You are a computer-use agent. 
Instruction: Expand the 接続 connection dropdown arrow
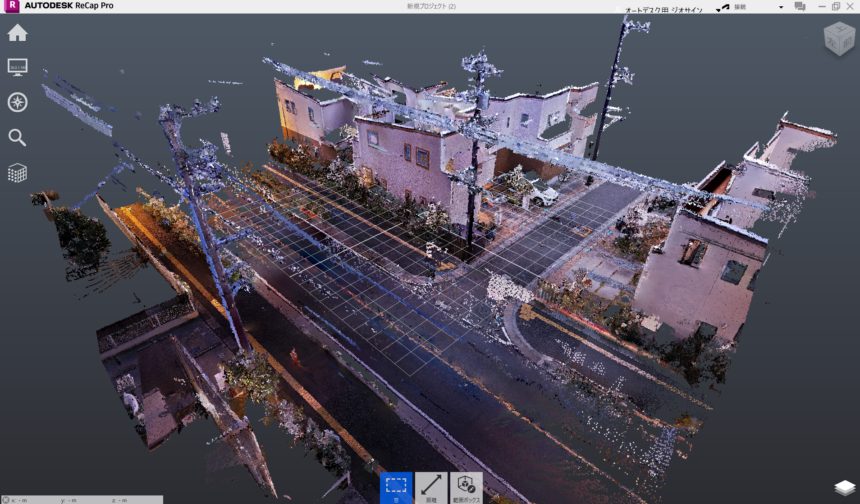click(x=781, y=7)
